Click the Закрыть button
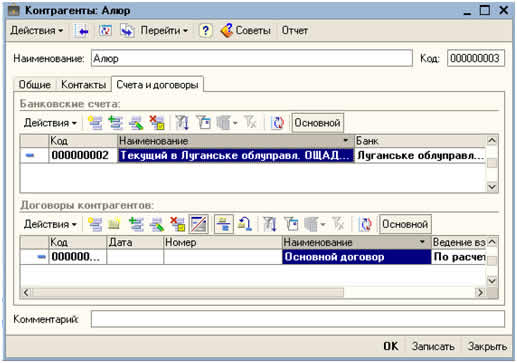Image resolution: width=517 pixels, height=363 pixels. click(487, 346)
